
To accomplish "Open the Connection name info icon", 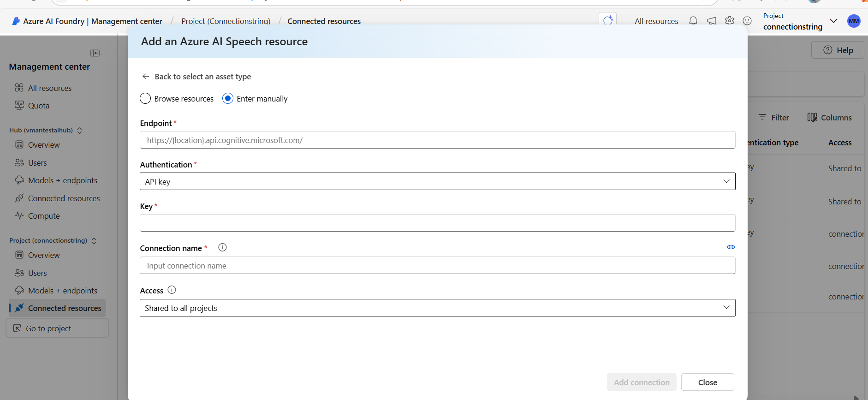I will [222, 247].
